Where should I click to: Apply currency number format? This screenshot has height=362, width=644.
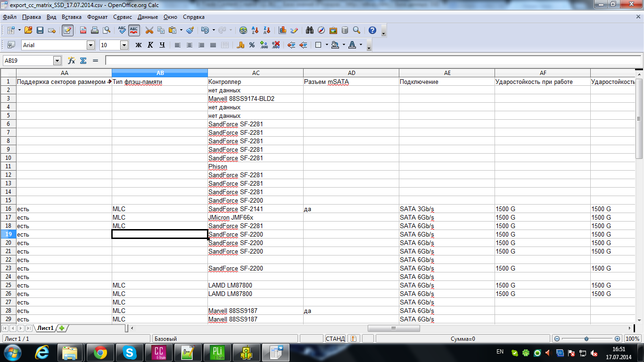[x=240, y=45]
